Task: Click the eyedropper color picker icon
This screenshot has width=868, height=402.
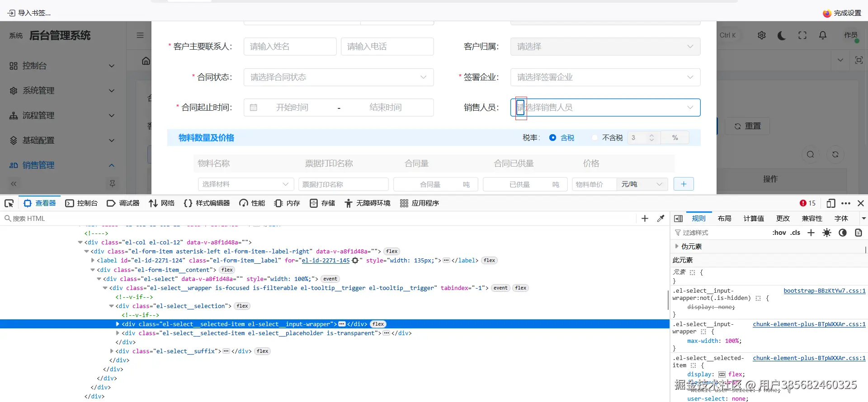Action: point(660,219)
